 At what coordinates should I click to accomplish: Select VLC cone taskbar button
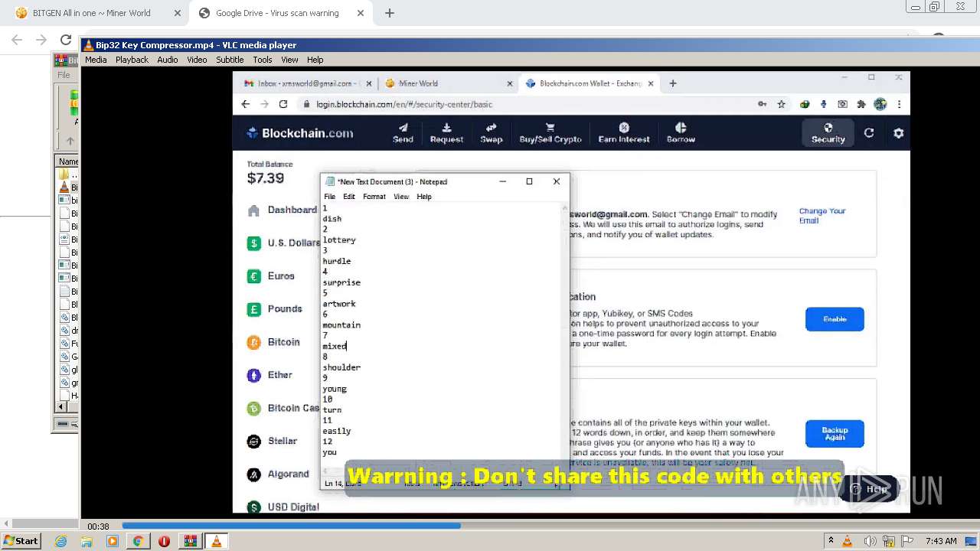[x=217, y=541]
